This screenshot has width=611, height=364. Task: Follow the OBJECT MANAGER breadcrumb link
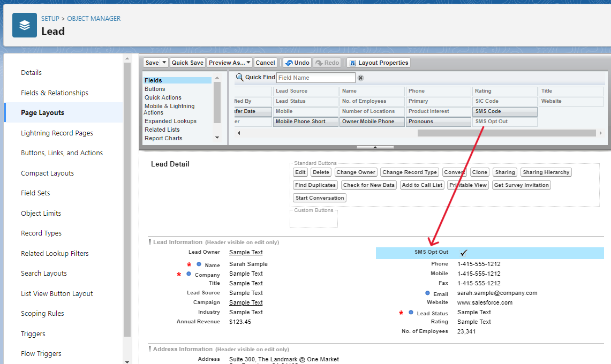[94, 18]
